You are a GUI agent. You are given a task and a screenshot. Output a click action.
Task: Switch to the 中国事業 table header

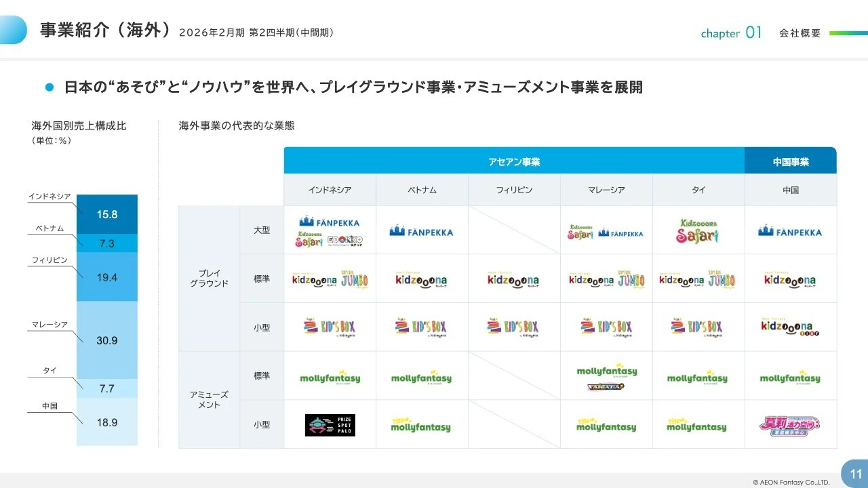(791, 160)
